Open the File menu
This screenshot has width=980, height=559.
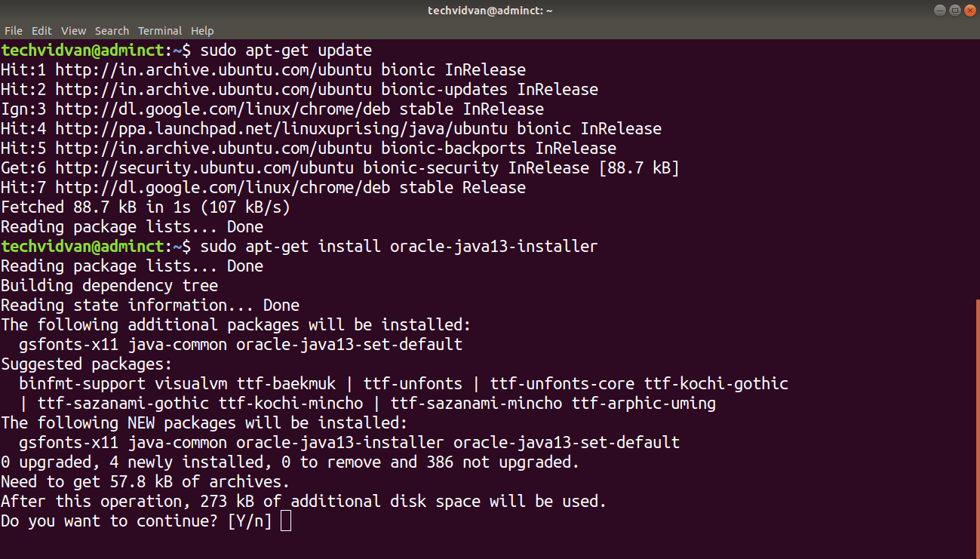14,30
